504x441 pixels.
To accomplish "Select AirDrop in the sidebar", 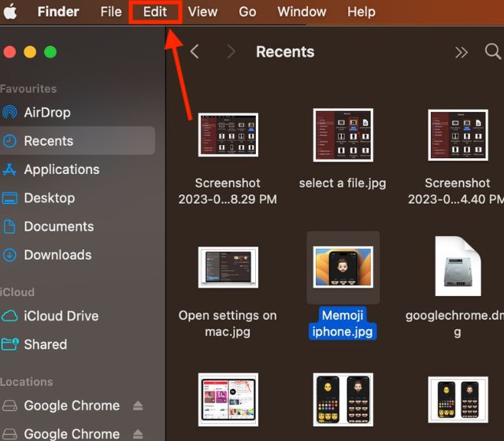I will coord(46,113).
